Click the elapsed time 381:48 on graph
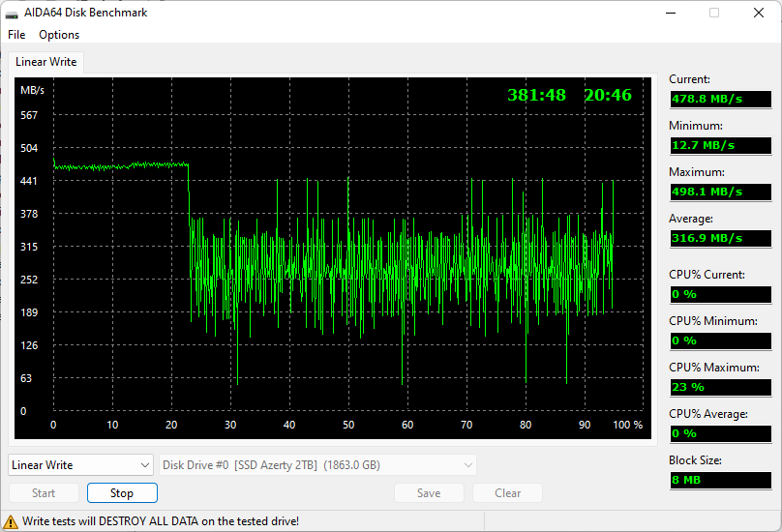This screenshot has width=782, height=532. pos(536,95)
